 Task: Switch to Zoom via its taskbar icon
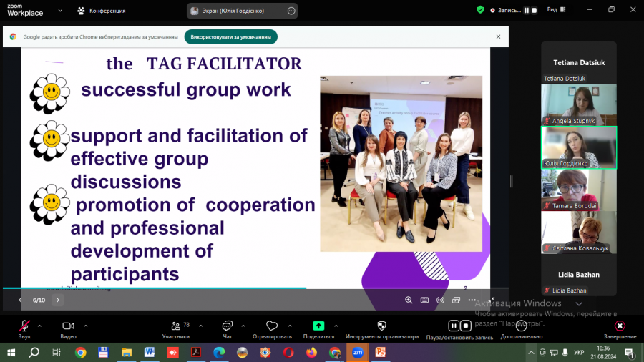coord(357,353)
